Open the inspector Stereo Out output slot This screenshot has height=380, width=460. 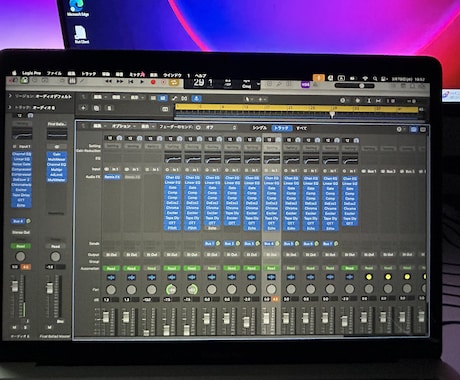pos(21,232)
